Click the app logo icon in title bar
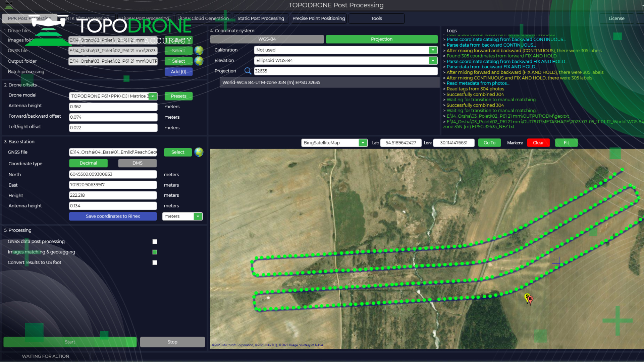Screen dimensions: 644x362 tap(9, 5)
